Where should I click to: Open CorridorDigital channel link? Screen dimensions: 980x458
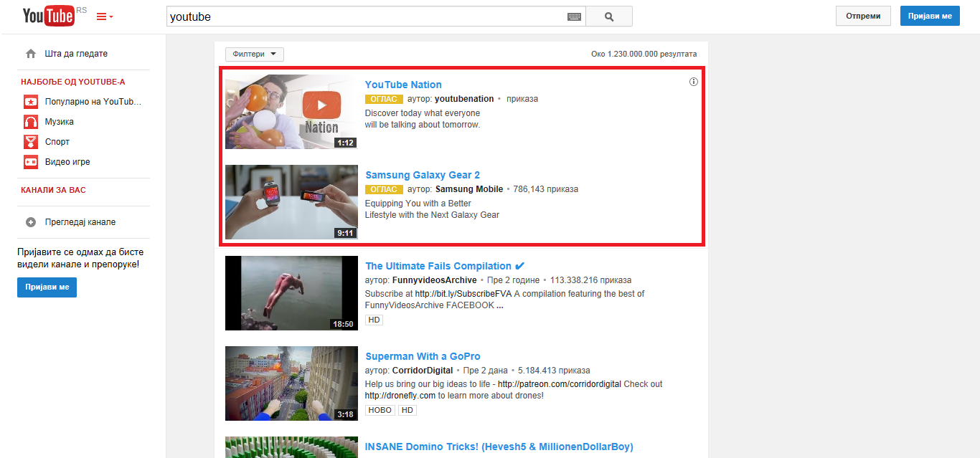(423, 371)
